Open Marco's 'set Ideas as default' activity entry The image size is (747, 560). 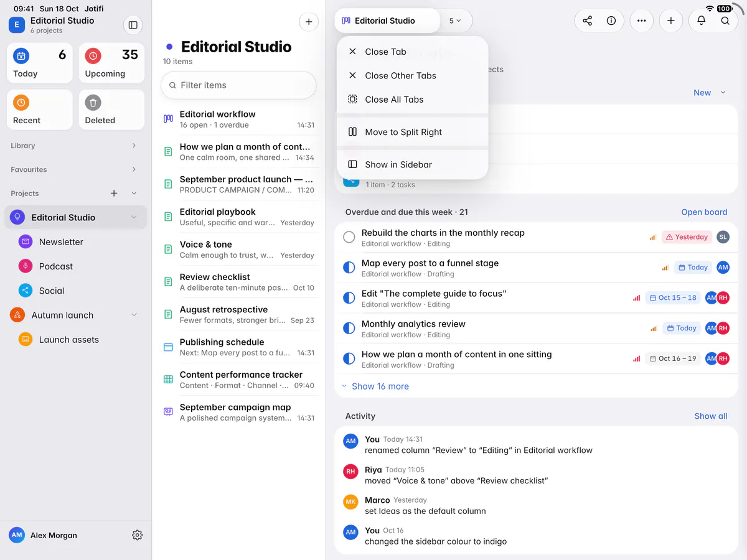pyautogui.click(x=536, y=505)
